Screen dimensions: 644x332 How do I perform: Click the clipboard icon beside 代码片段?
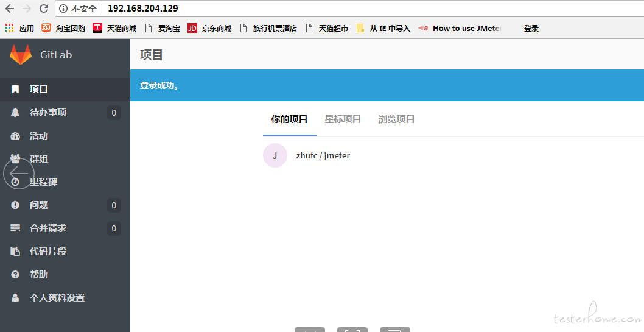[15, 251]
